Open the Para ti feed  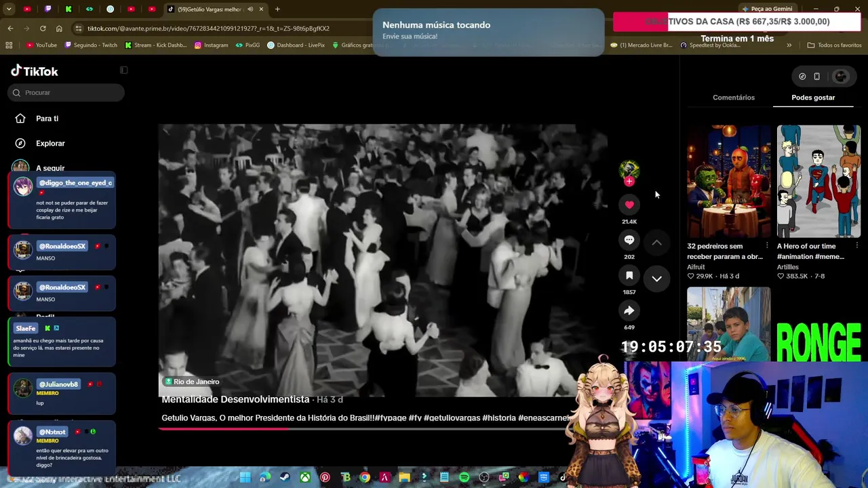click(47, 119)
